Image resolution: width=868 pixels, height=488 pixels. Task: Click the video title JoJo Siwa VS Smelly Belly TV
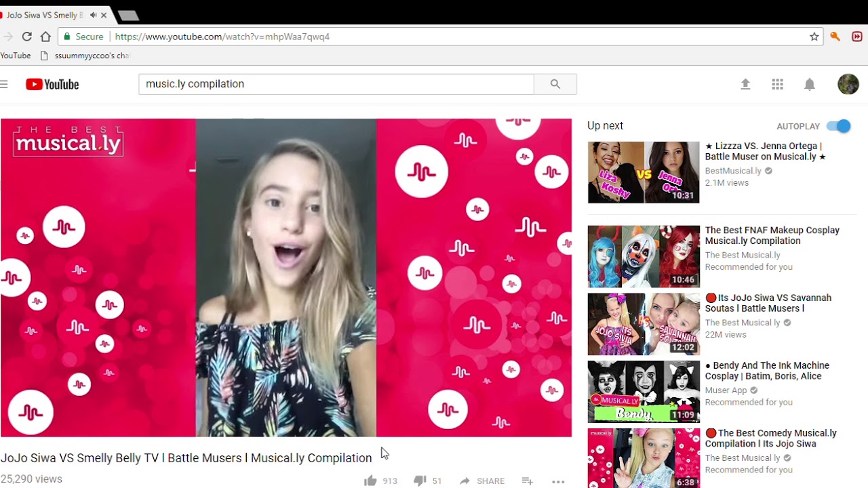pyautogui.click(x=186, y=458)
